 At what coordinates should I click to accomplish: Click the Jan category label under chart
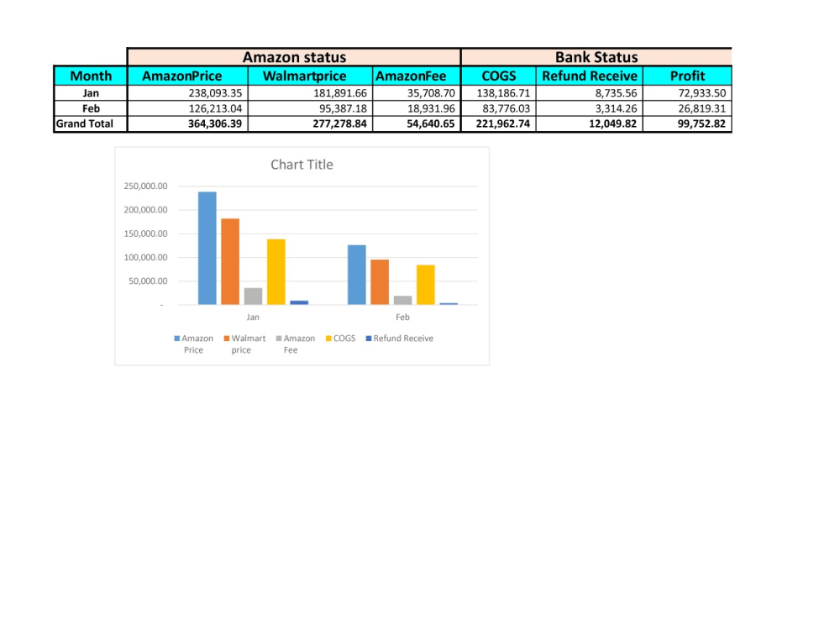tap(253, 318)
